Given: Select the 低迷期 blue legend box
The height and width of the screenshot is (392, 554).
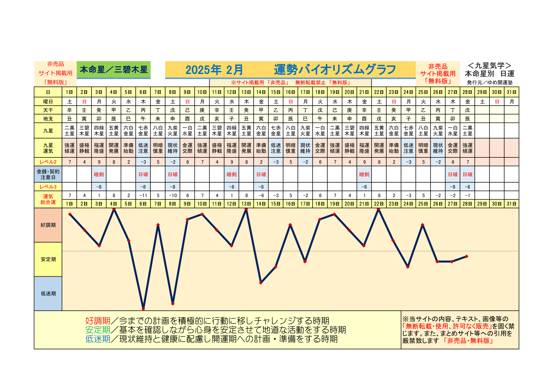Looking at the screenshot, I should point(48,293).
